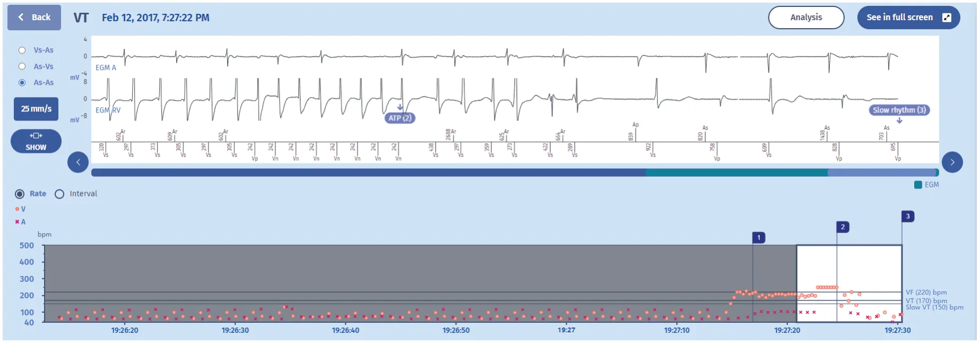
Task: Select the As-As interval option
Action: (x=22, y=83)
